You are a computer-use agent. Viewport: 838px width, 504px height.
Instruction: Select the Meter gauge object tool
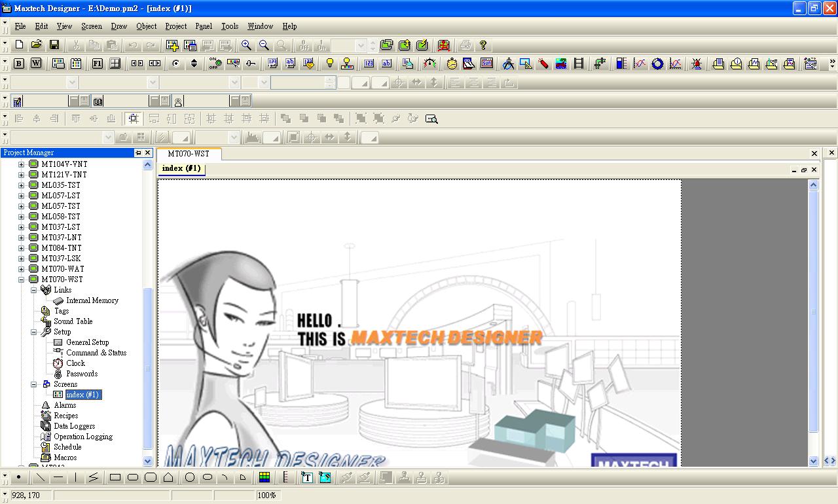pos(429,63)
